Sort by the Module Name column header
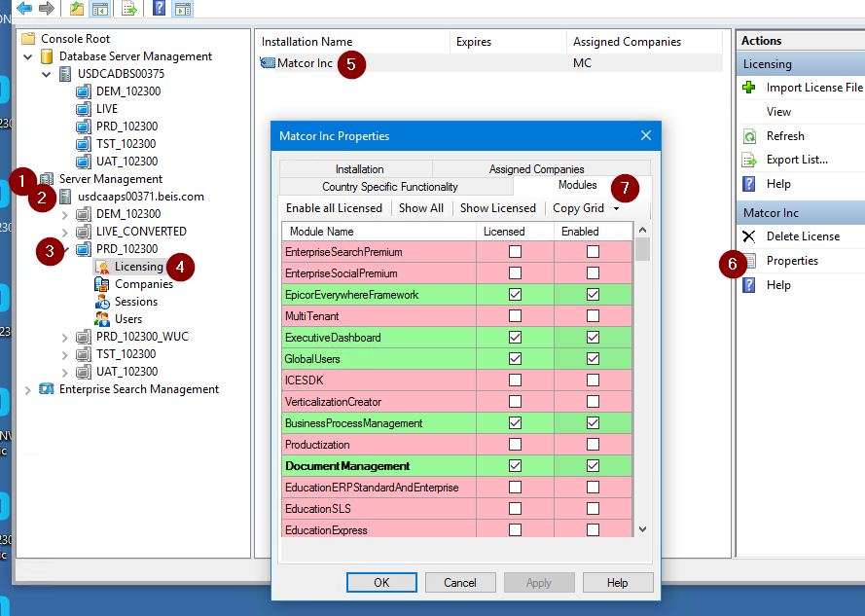Viewport: 865px width, 616px height. point(379,232)
